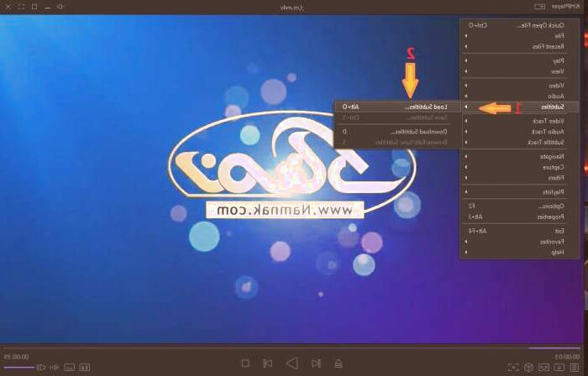Select Properties menu entry
The width and height of the screenshot is (588, 376).
(519, 217)
